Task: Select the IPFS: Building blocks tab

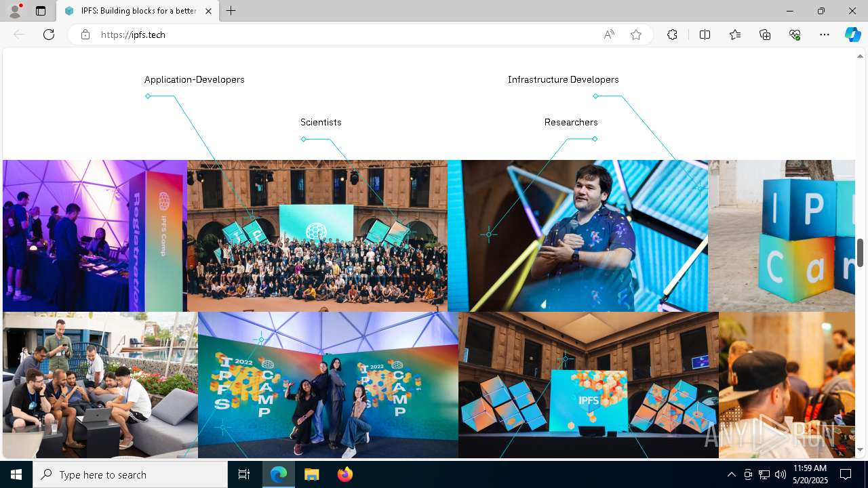Action: pos(138,11)
